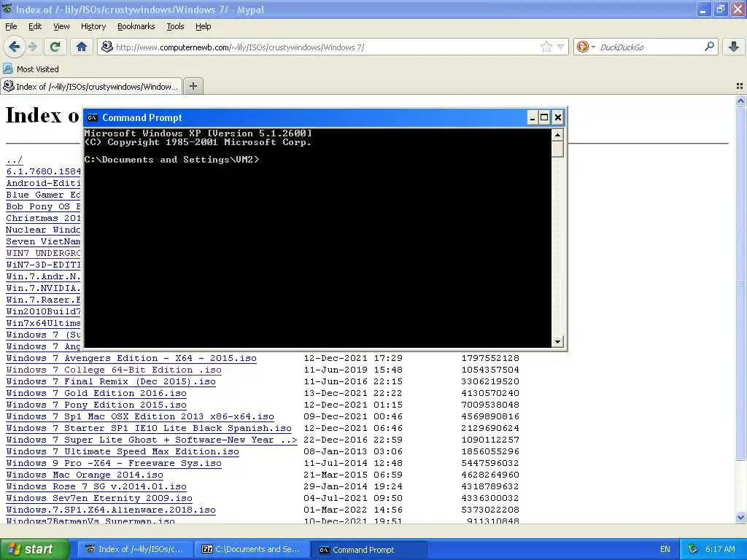Viewport: 747px width, 560px height.
Task: Go back with the browser Back arrow
Action: click(15, 47)
